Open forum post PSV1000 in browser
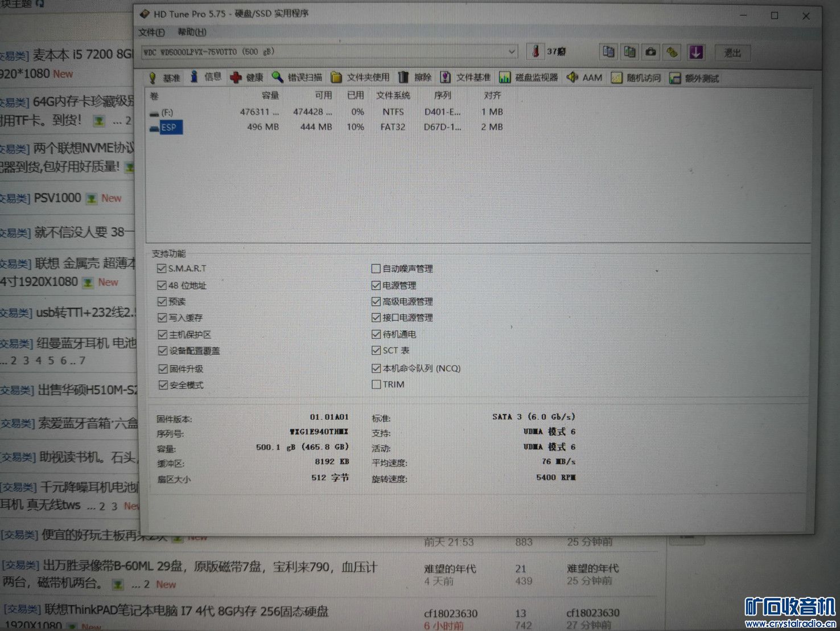This screenshot has width=840, height=631. [x=57, y=198]
